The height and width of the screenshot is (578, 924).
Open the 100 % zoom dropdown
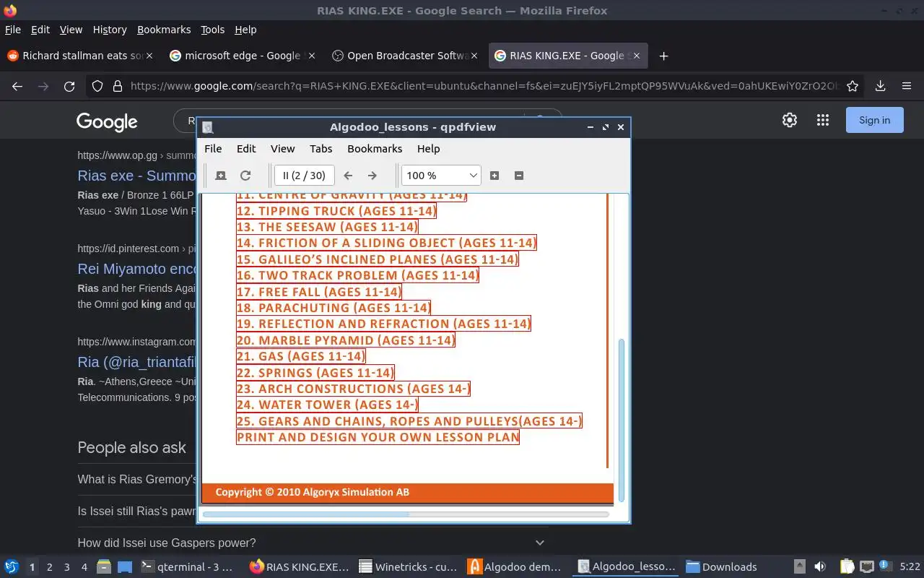pos(441,176)
